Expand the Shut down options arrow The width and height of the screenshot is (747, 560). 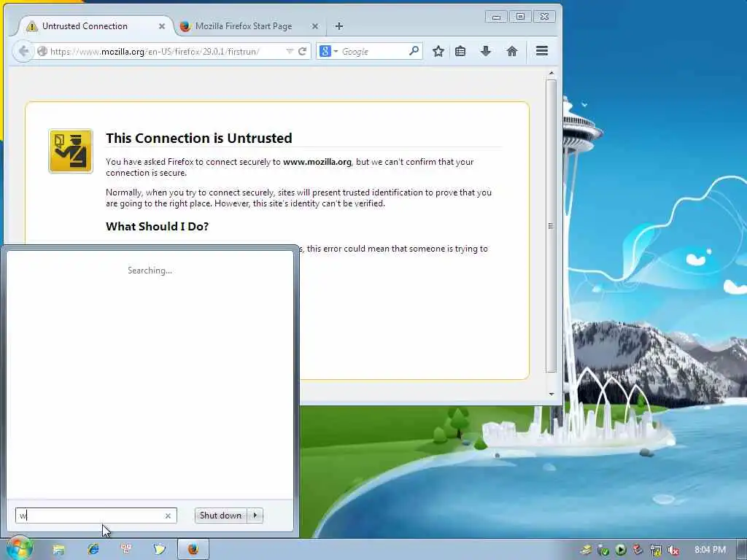tap(255, 516)
